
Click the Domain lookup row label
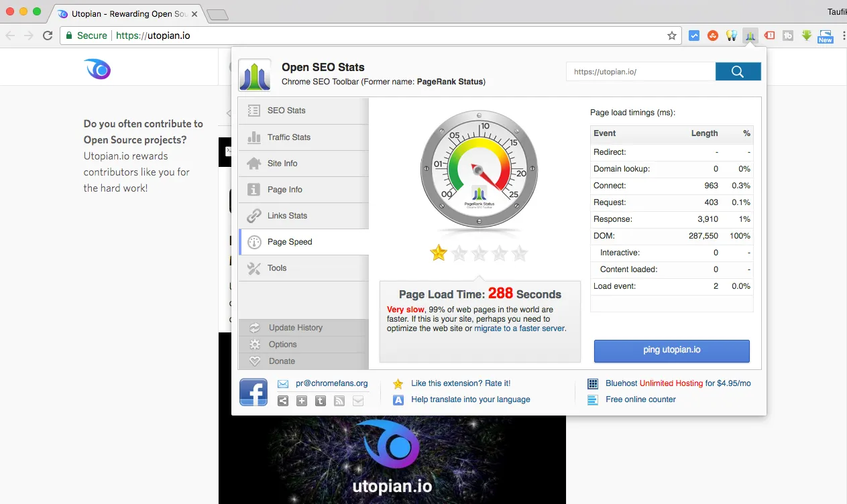coord(622,169)
